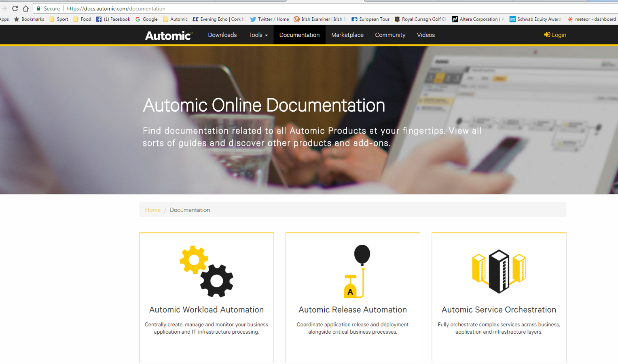
Task: Click the Automic logo in the navbar
Action: (x=168, y=35)
